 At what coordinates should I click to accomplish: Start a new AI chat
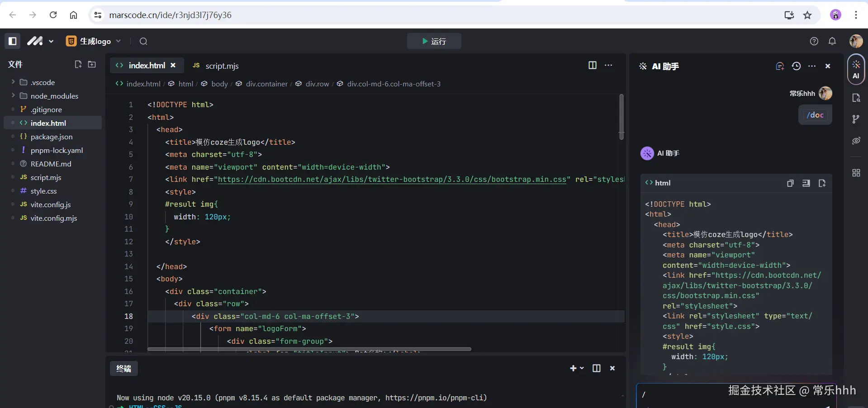(780, 66)
